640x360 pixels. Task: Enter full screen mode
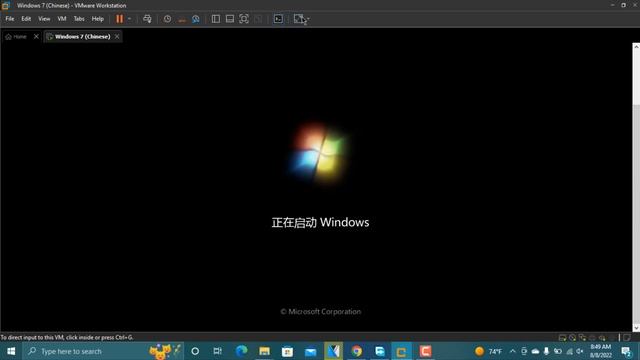click(244, 19)
